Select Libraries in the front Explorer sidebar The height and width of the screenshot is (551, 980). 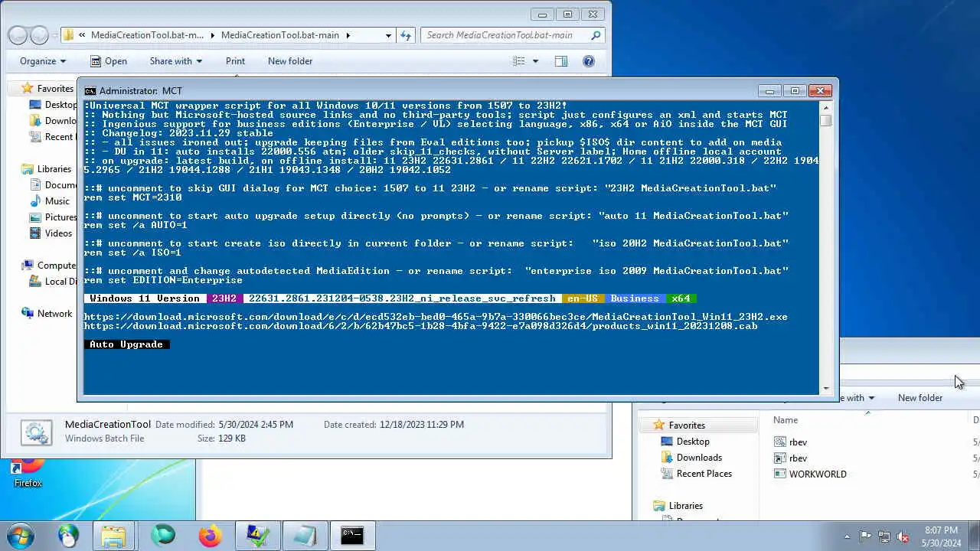click(x=54, y=169)
